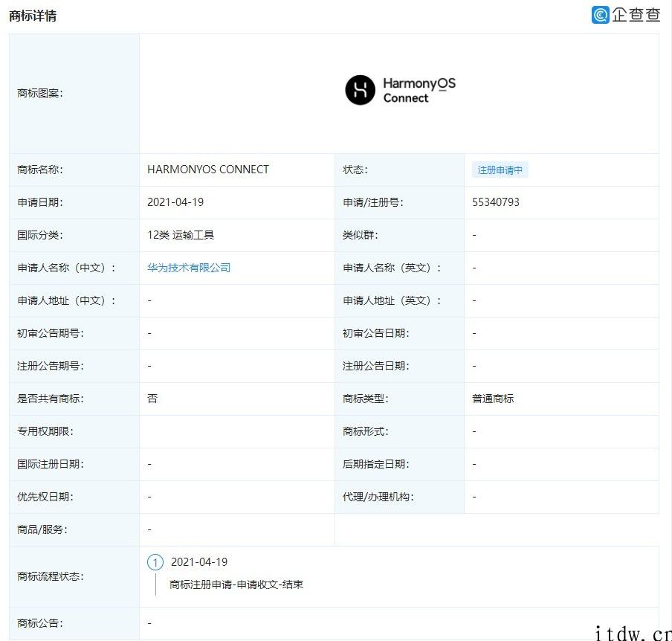This screenshot has height=641, width=672.
Task: Click the 国际注册日期 label
Action: tap(50, 464)
